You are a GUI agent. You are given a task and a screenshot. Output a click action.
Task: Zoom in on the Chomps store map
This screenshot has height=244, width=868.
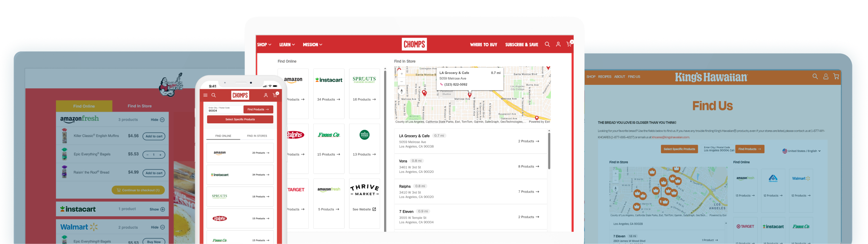pyautogui.click(x=401, y=74)
